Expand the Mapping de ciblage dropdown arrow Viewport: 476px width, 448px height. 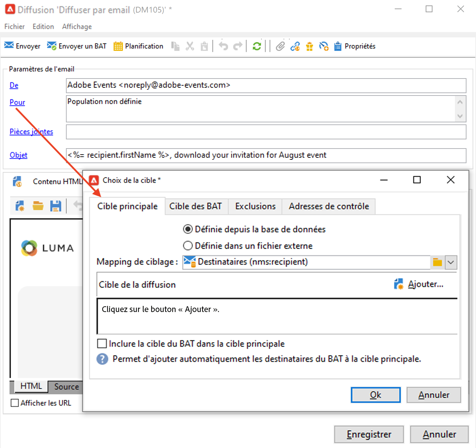pyautogui.click(x=451, y=262)
